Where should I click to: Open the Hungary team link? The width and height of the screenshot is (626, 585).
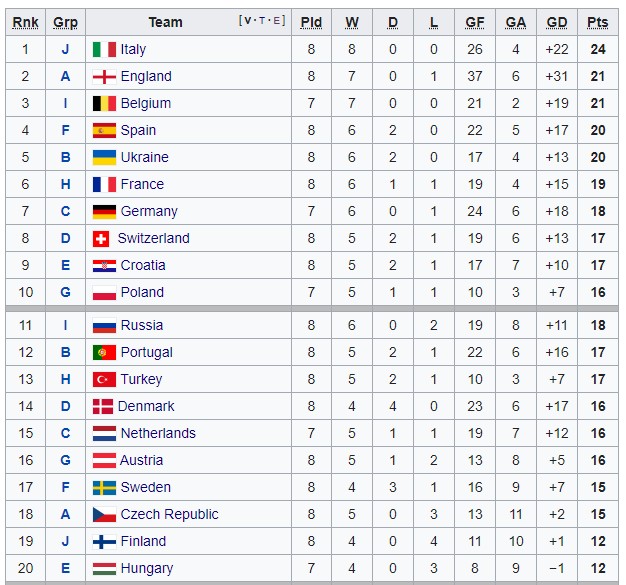147,568
